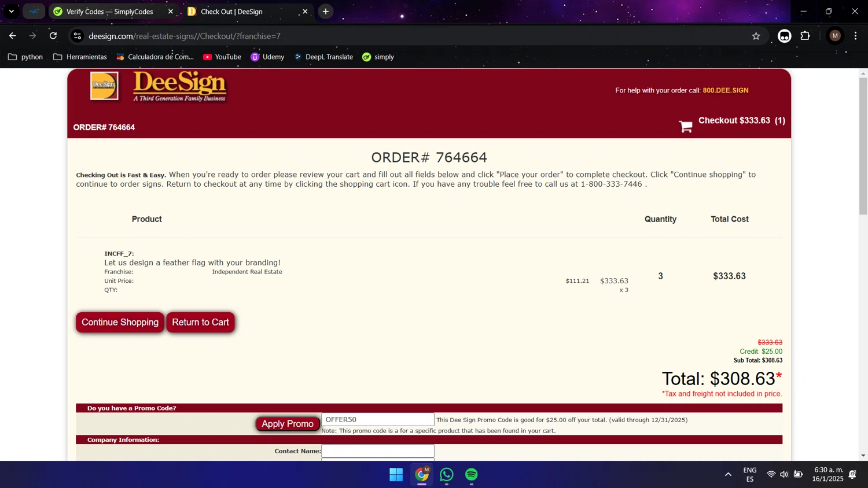Click the Checkout $333.63 link

click(x=741, y=120)
